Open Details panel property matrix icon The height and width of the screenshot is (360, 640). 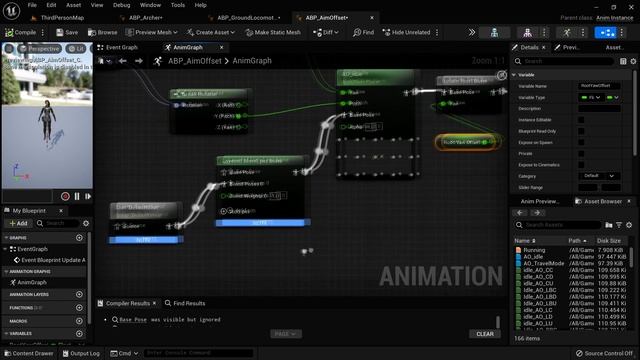[623, 61]
